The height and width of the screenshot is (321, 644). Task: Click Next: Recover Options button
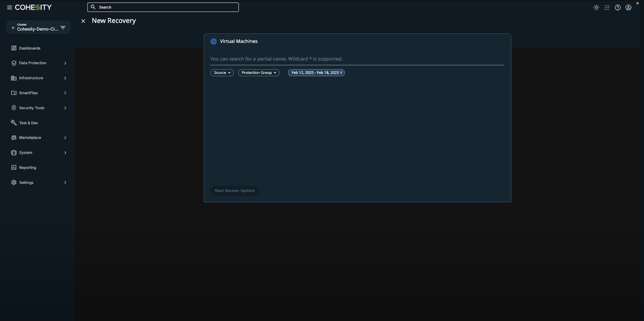[x=234, y=191]
